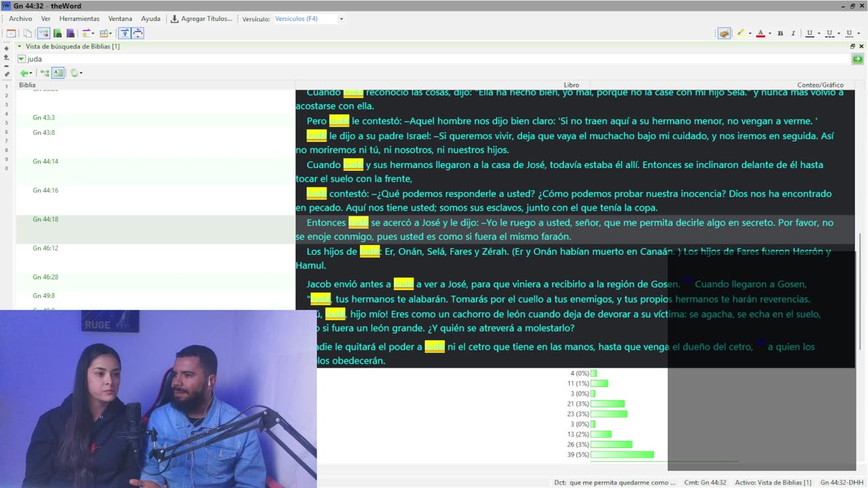The image size is (868, 488).
Task: Click the pencil icon in left sidebar
Action: 6,75
